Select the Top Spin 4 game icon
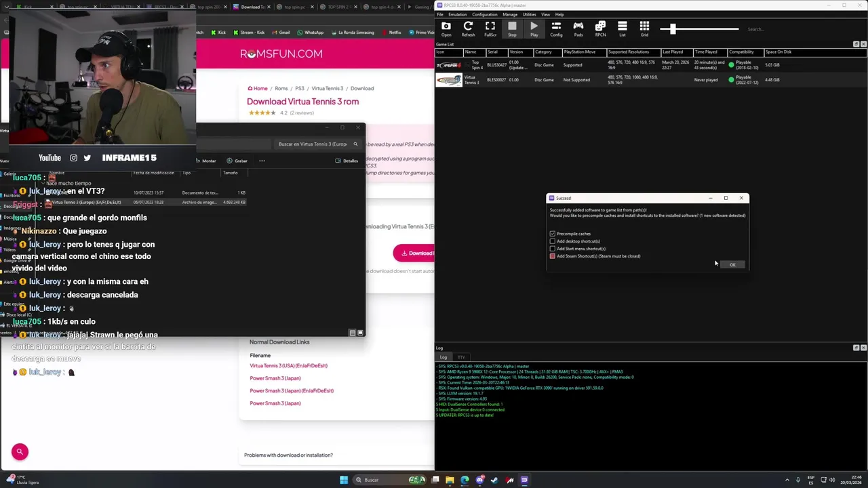The width and height of the screenshot is (868, 488). click(x=448, y=65)
